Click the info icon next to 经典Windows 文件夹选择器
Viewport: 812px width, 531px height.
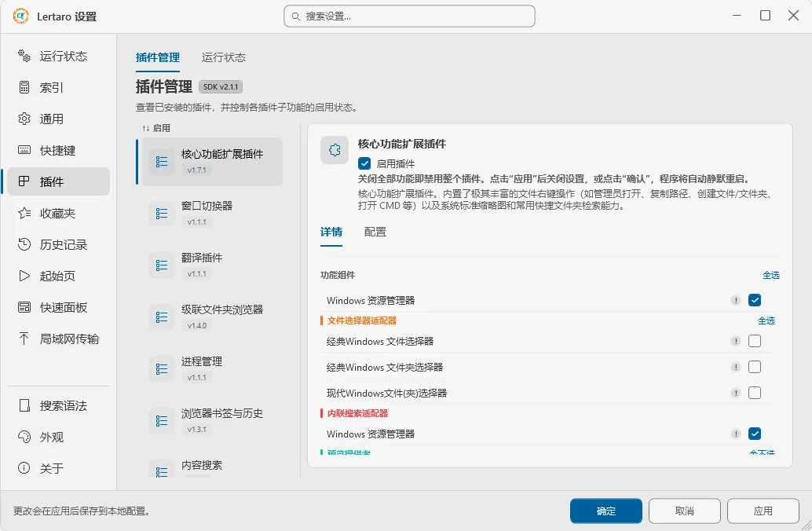pyautogui.click(x=735, y=367)
